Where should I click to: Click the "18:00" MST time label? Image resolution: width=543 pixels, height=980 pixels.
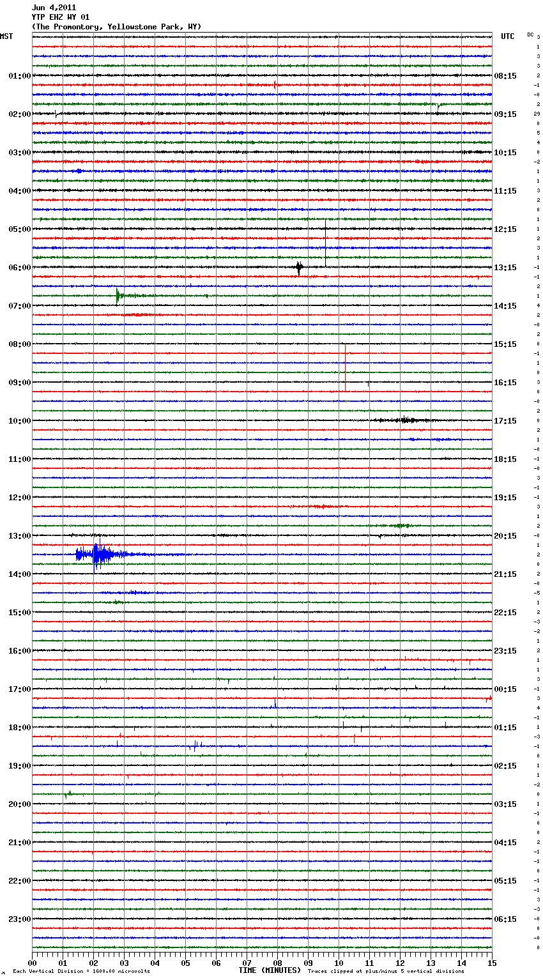pyautogui.click(x=20, y=728)
